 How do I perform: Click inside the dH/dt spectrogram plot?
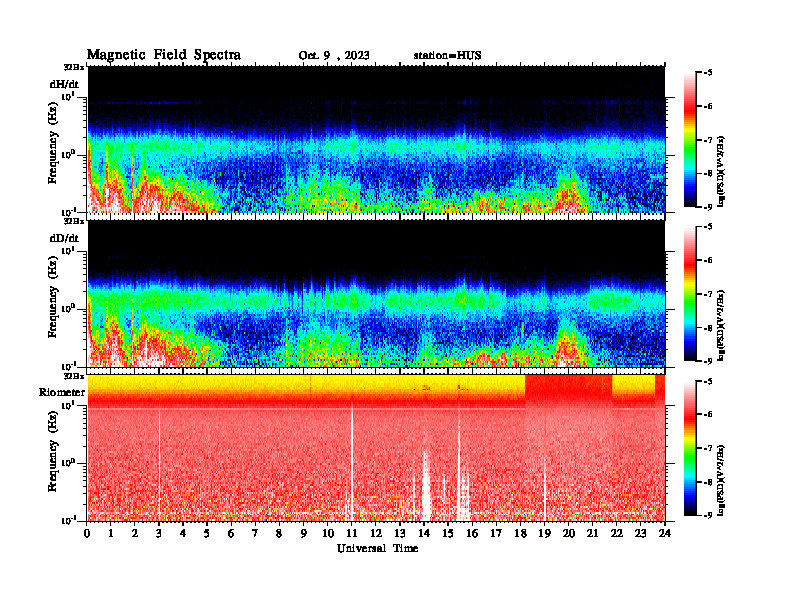[x=376, y=139]
